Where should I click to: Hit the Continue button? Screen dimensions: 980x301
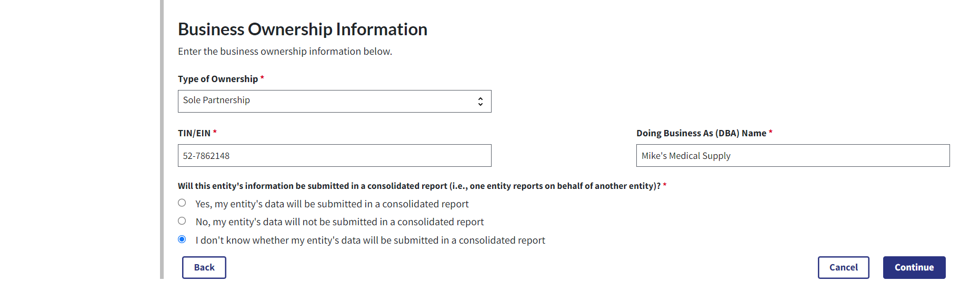click(x=914, y=267)
